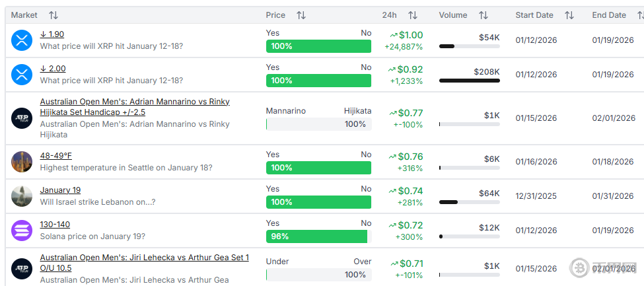Sort markets by Volume arrows
Viewport: 644px width, 286px height.
pos(483,15)
